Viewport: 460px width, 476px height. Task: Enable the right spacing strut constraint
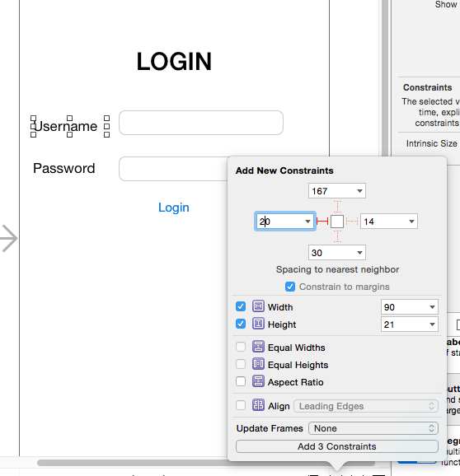[352, 222]
